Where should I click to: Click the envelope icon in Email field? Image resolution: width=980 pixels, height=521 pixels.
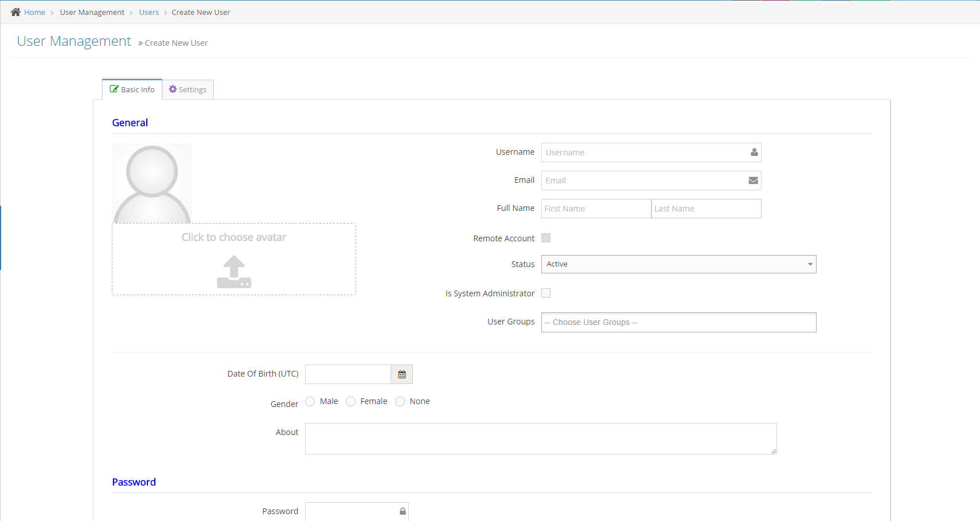(753, 181)
